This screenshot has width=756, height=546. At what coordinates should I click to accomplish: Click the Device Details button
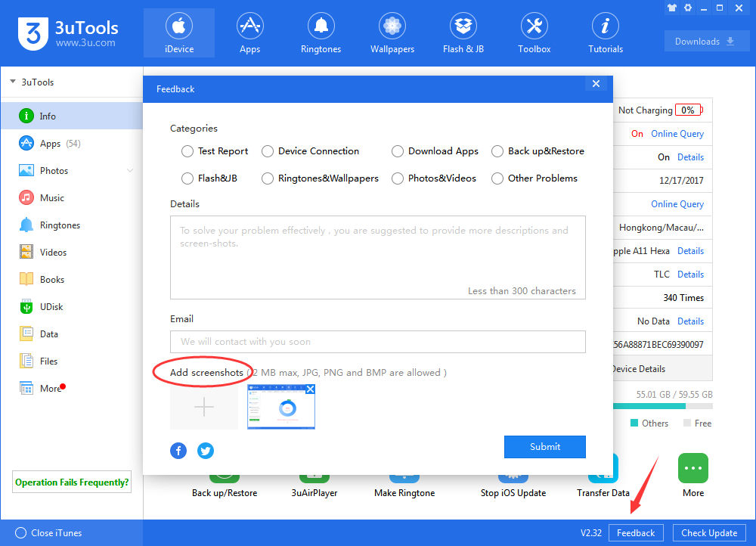[662, 368]
